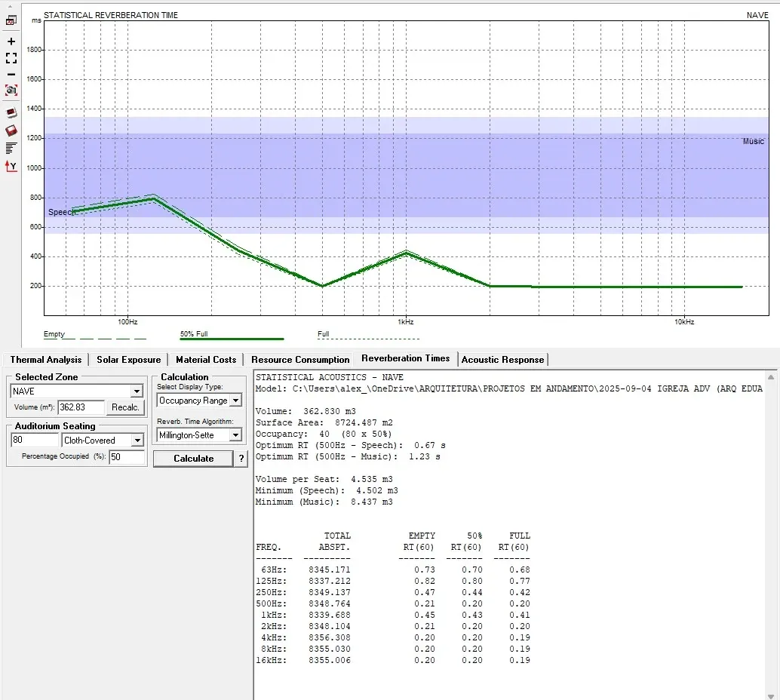
Task: Click the Calculate button
Action: 193,459
